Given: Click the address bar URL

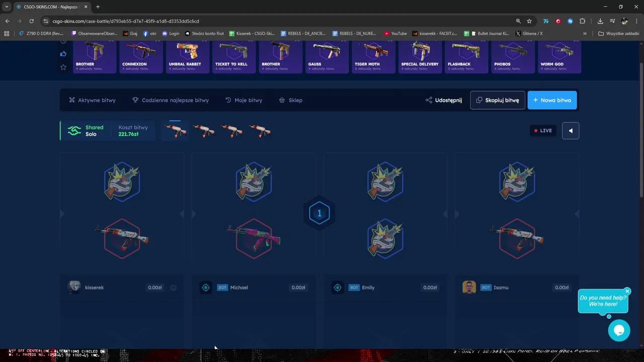Looking at the screenshot, I should coord(126,21).
